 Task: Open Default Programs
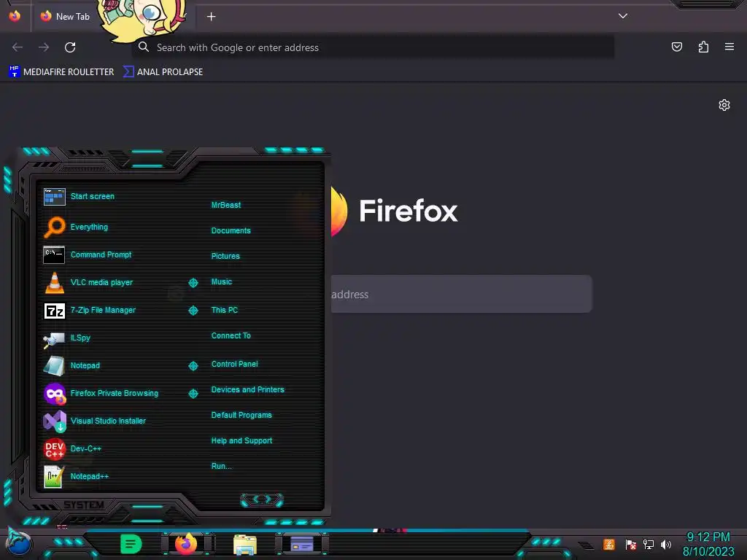241,415
